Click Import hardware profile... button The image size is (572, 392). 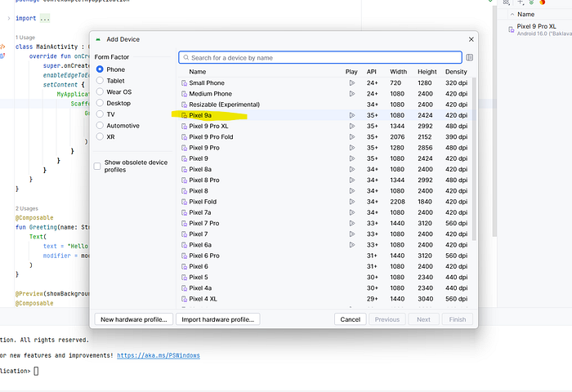[218, 319]
